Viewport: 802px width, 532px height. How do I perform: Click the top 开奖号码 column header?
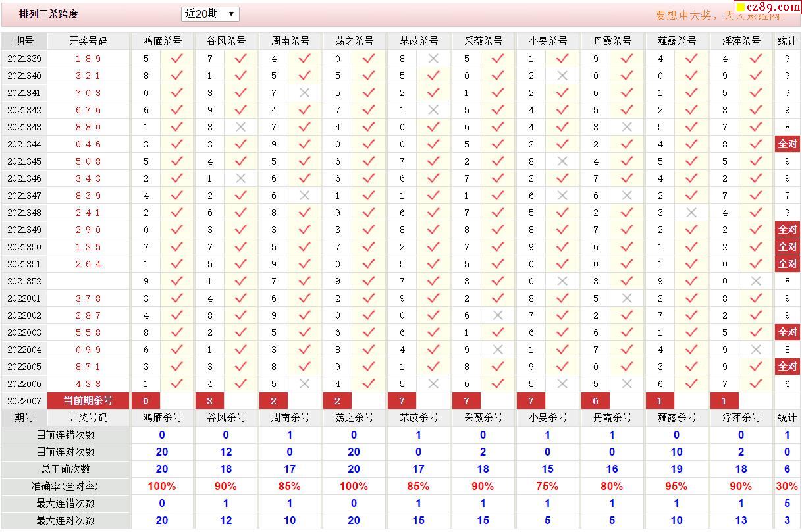pos(88,41)
